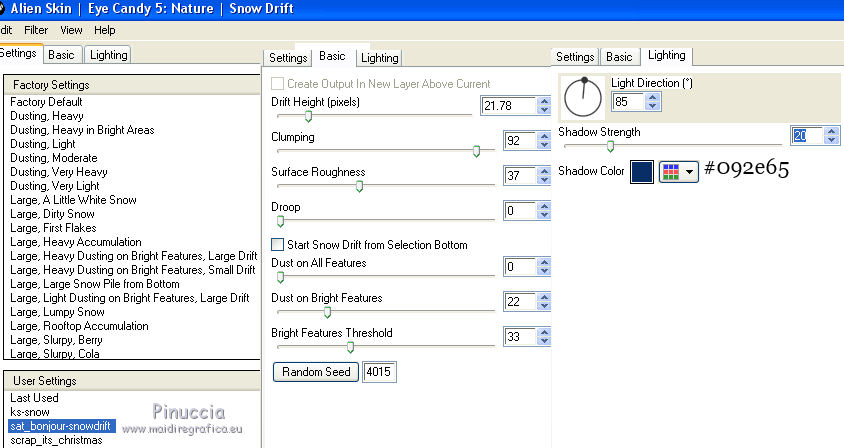This screenshot has width=844, height=448.
Task: Decrease Light Direction with down arrow
Action: pyautogui.click(x=653, y=106)
